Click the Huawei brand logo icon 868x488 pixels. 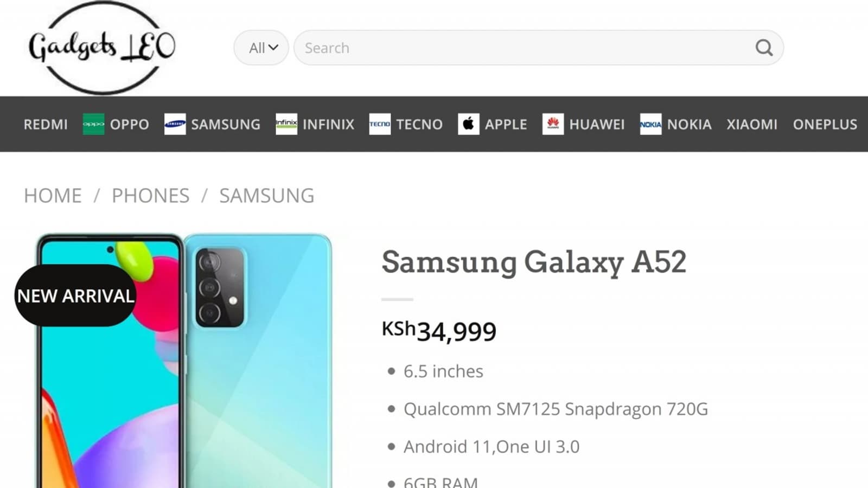553,124
